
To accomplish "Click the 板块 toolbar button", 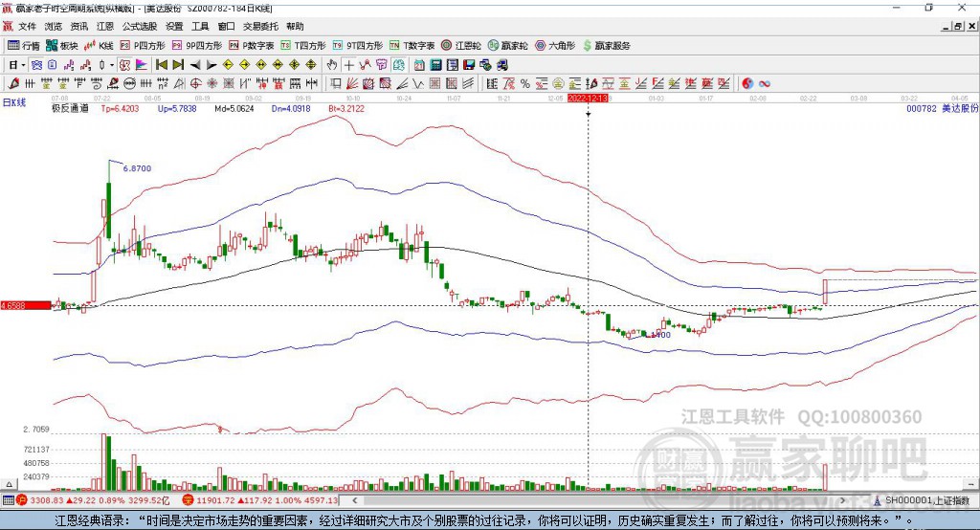I will (61, 46).
